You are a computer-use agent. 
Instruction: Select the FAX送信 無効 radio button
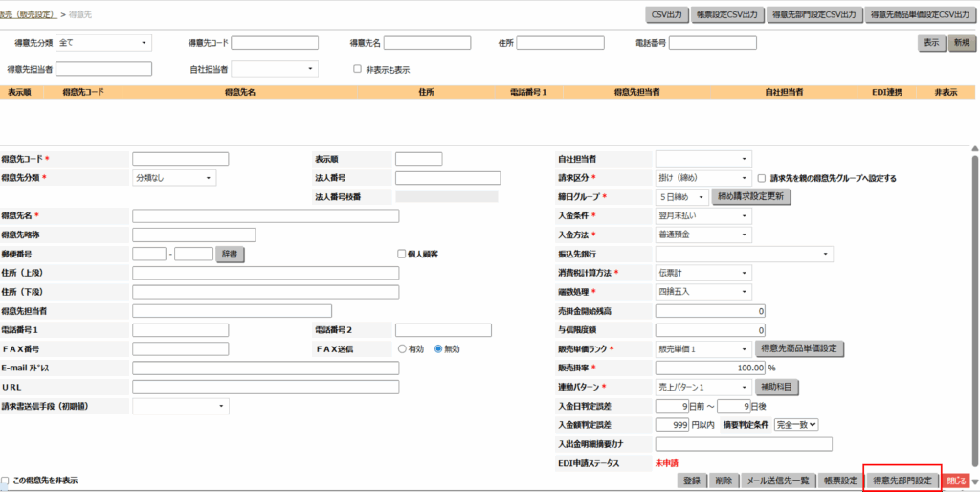click(439, 349)
